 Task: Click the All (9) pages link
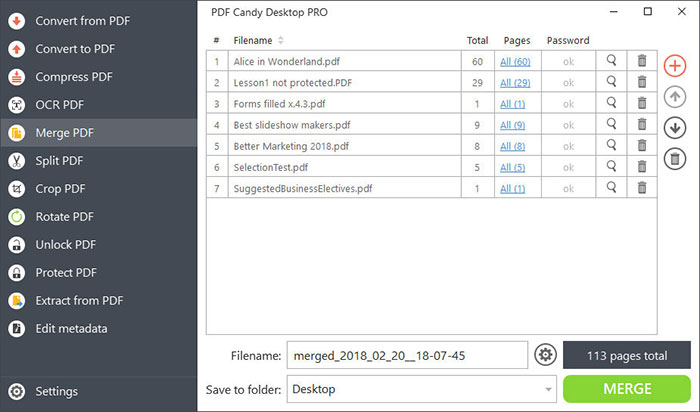coord(512,125)
